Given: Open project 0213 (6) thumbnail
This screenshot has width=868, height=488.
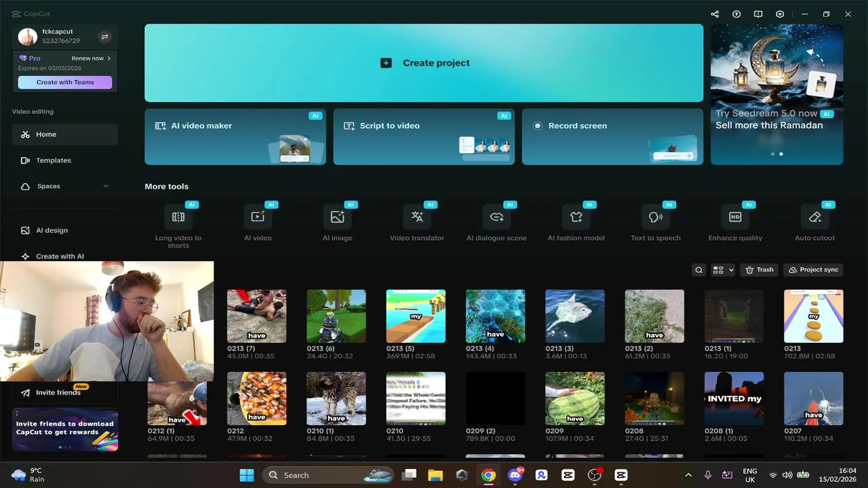Looking at the screenshot, I should tap(336, 316).
